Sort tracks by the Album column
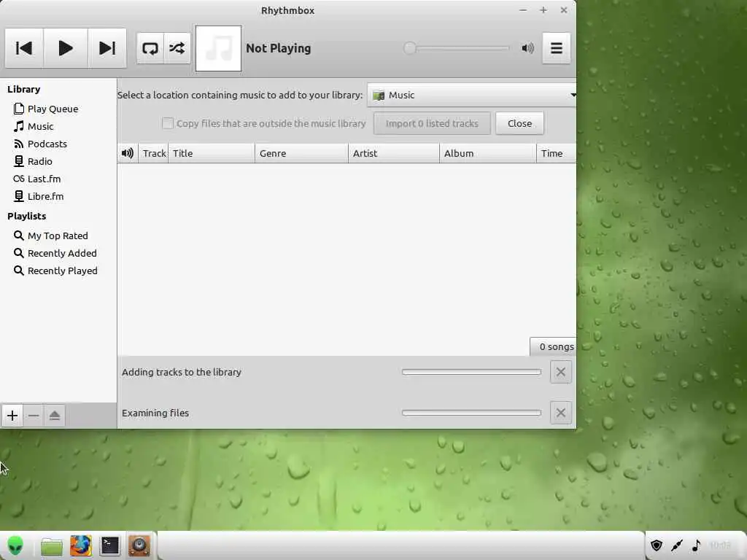 click(x=488, y=153)
